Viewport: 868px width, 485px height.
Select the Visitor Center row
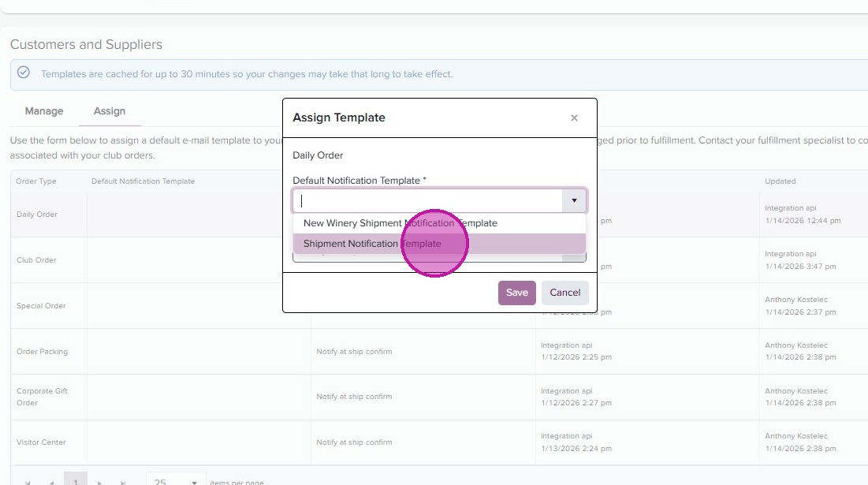tap(41, 442)
